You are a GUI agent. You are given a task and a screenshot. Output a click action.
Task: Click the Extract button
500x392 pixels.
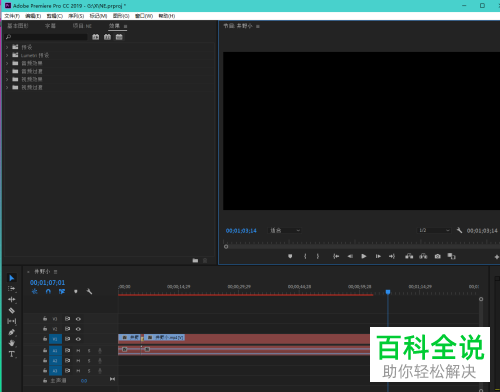(x=423, y=256)
